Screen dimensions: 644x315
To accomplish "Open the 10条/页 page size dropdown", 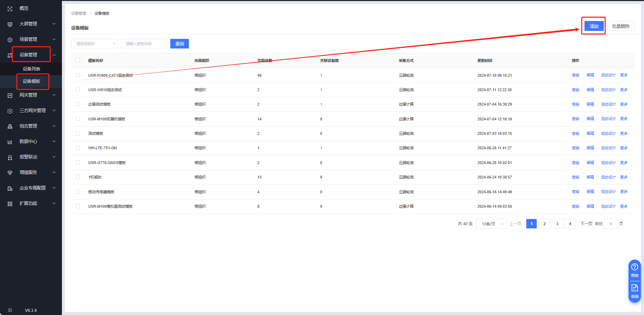I will tap(491, 224).
